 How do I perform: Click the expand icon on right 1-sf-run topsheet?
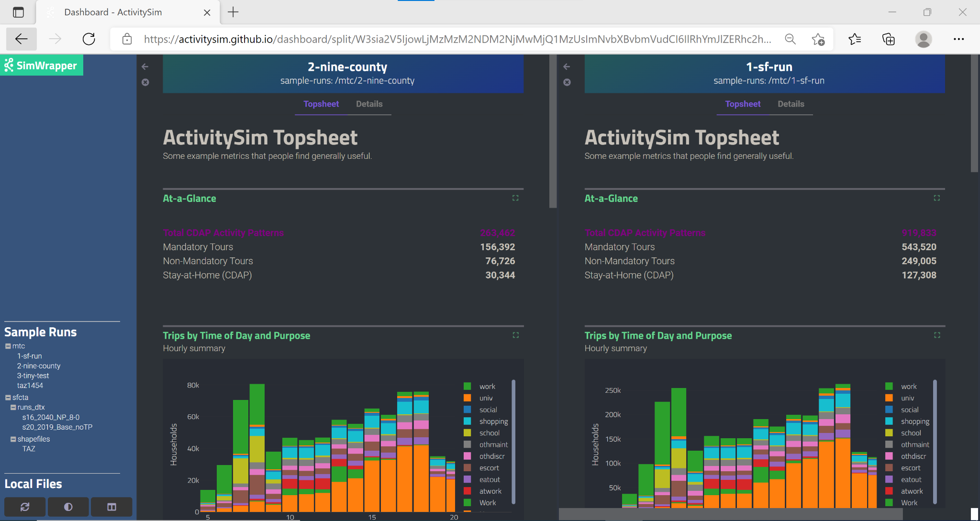tap(937, 198)
